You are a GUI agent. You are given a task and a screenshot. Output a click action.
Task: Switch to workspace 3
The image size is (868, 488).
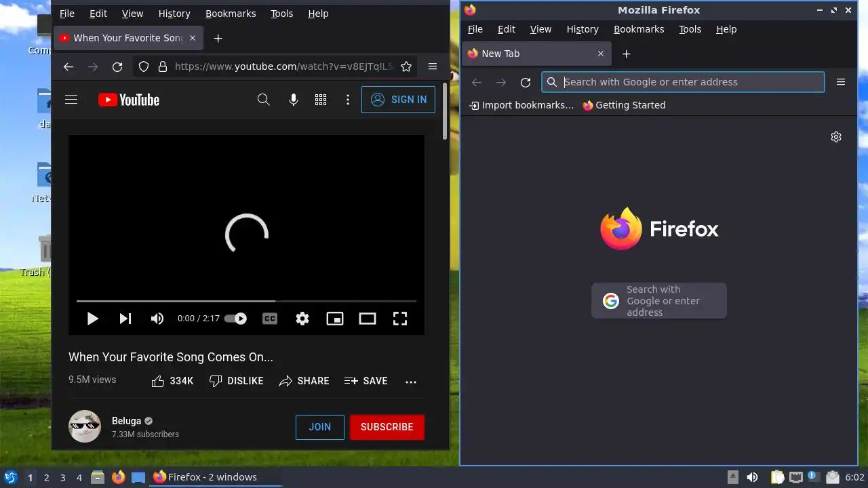click(62, 478)
